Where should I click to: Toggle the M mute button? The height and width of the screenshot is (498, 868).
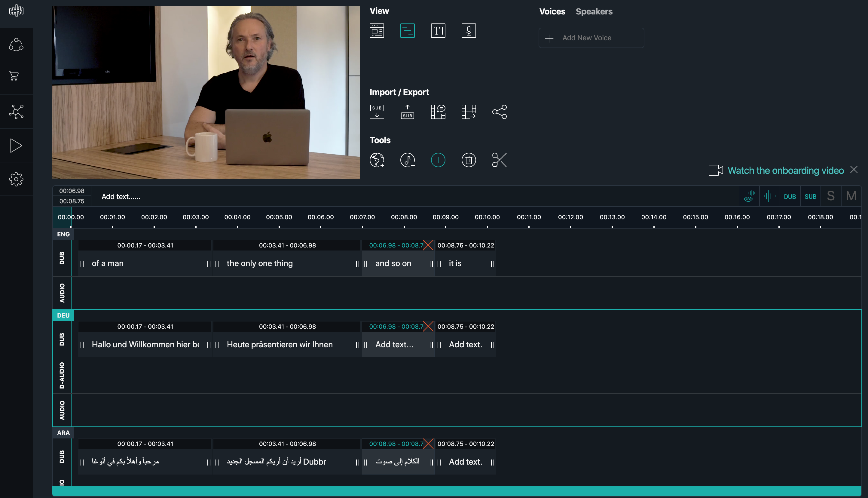point(851,196)
